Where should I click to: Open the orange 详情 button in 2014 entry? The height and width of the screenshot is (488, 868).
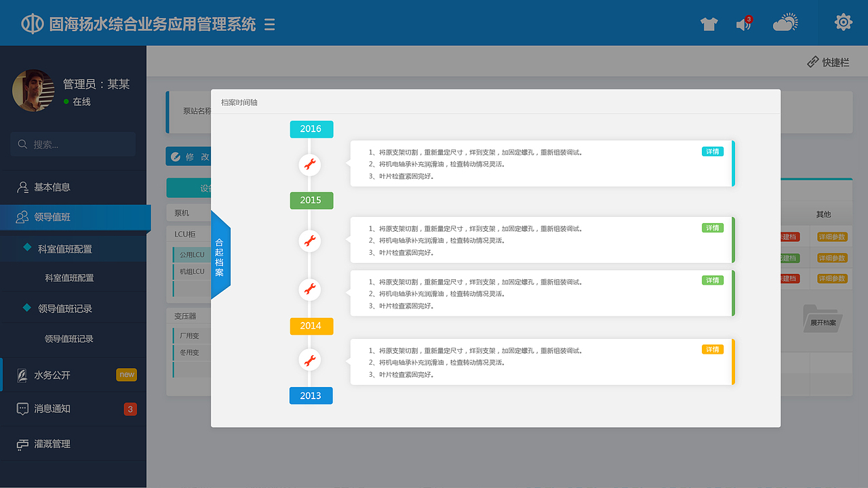coord(712,349)
